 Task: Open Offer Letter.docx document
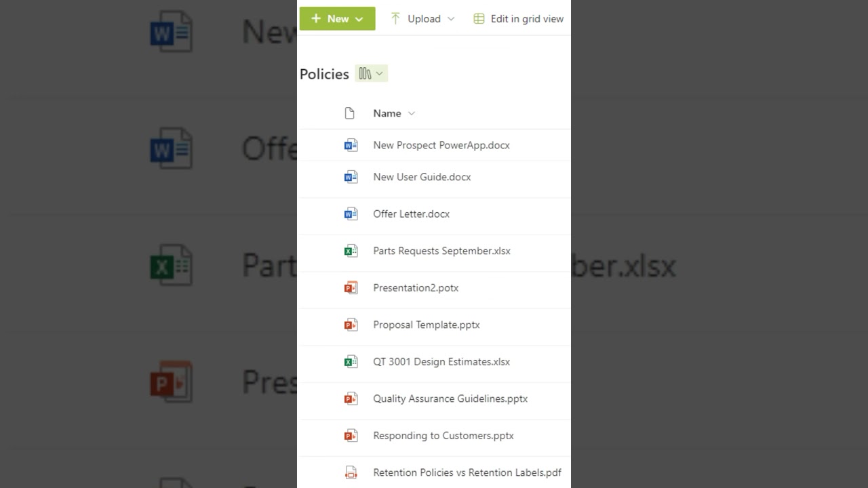pyautogui.click(x=411, y=214)
